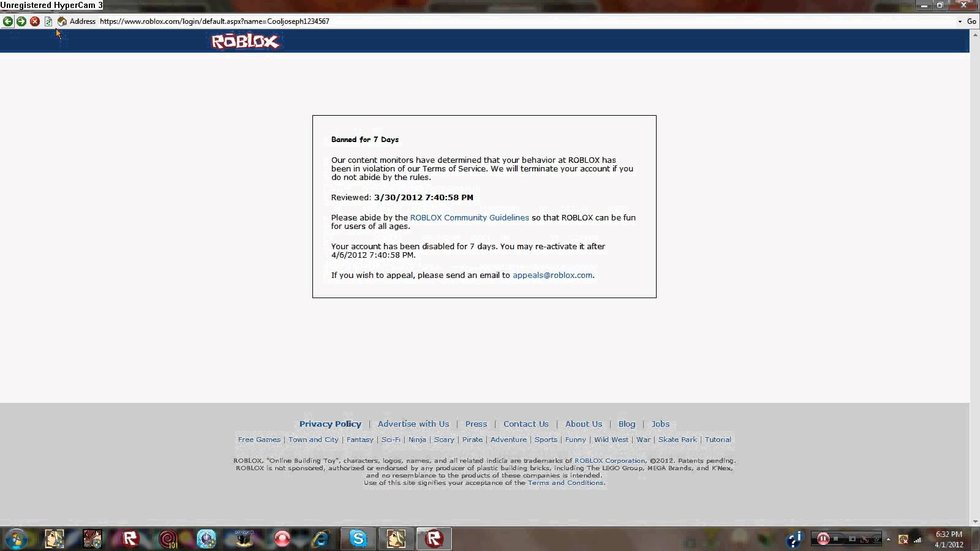The height and width of the screenshot is (551, 980).
Task: Open Internet Explorer from the taskbar
Action: pos(320,539)
